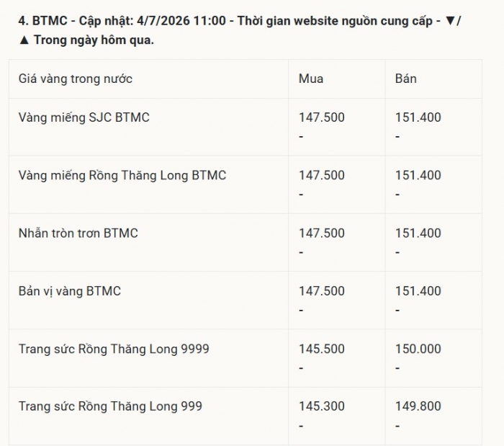Select 'Vàng miếng Rồng Thăng Long BTMC' label
This screenshot has height=446, width=504.
(122, 175)
